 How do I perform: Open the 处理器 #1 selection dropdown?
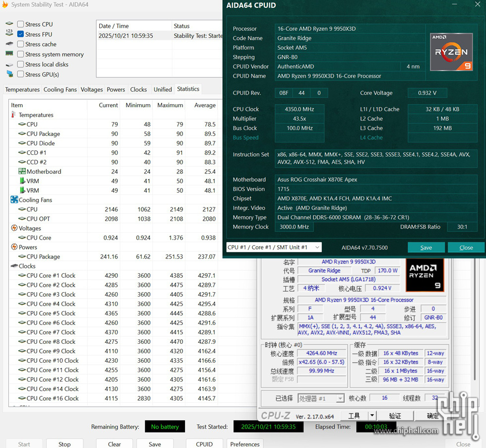click(x=340, y=398)
